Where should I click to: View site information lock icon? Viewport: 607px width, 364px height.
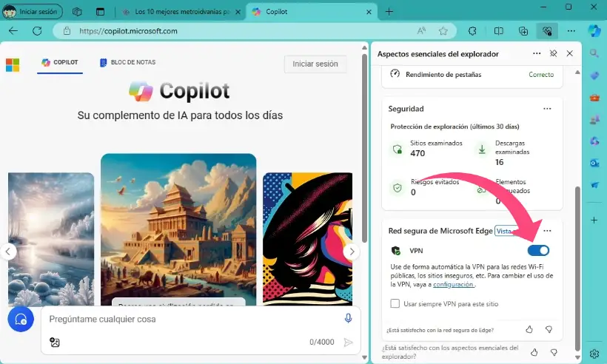(x=67, y=31)
